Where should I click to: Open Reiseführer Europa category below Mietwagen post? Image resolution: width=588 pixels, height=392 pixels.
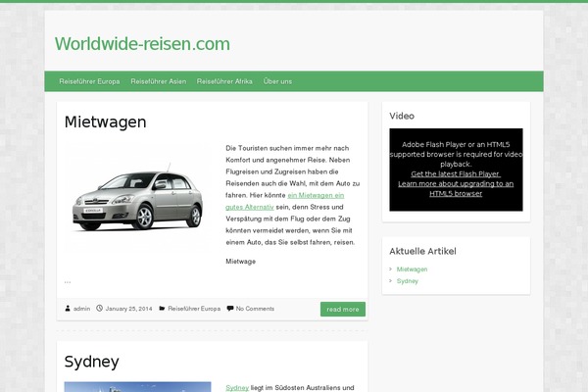click(x=194, y=309)
